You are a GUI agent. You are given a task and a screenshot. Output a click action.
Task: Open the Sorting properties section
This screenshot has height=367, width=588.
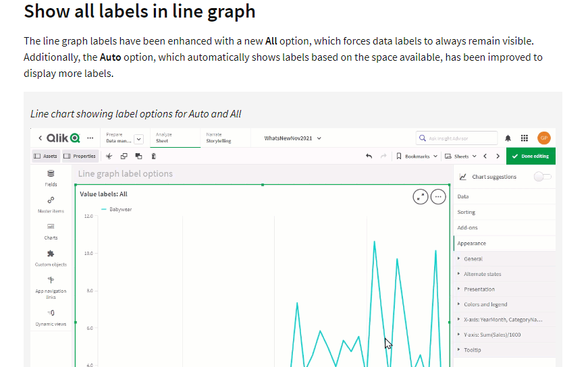tap(504, 213)
